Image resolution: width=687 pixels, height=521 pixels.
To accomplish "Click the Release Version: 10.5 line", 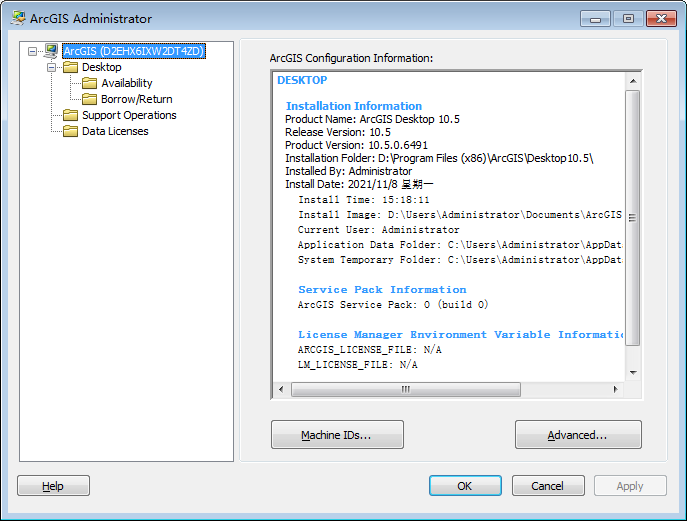I will pyautogui.click(x=338, y=132).
